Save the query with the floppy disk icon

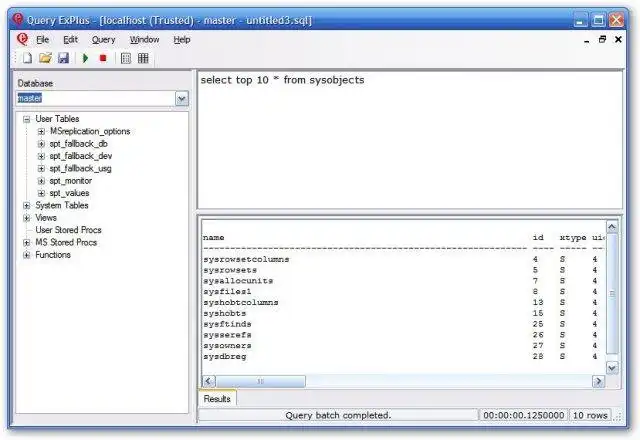coord(63,58)
